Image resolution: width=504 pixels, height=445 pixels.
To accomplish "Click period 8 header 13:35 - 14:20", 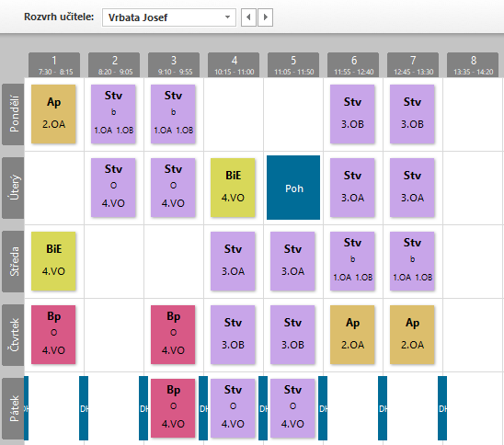I will (x=473, y=65).
